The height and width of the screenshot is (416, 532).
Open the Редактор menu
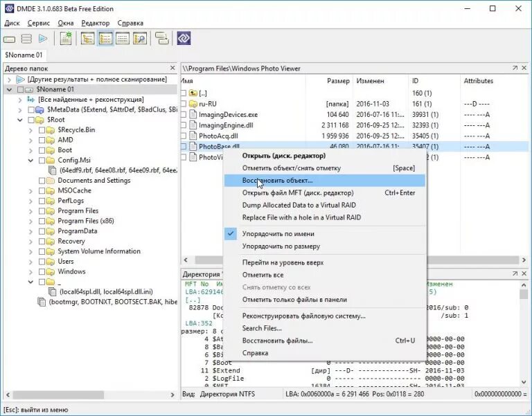coord(96,23)
